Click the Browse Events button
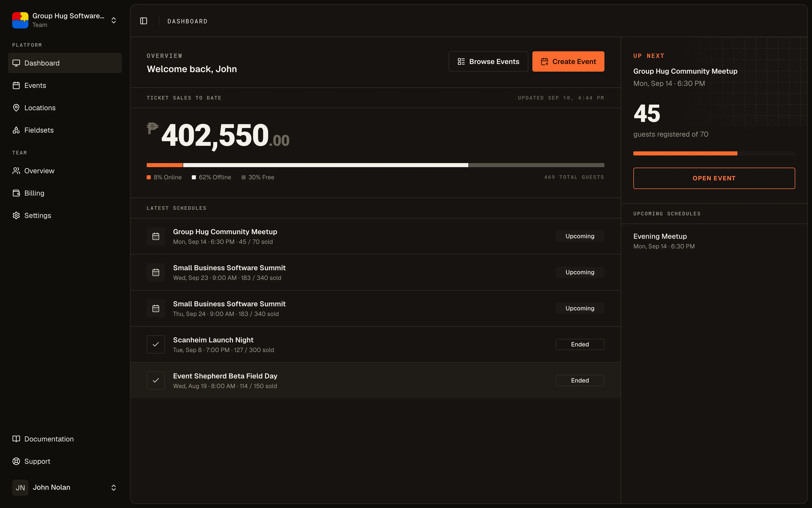812x508 pixels. tap(488, 61)
